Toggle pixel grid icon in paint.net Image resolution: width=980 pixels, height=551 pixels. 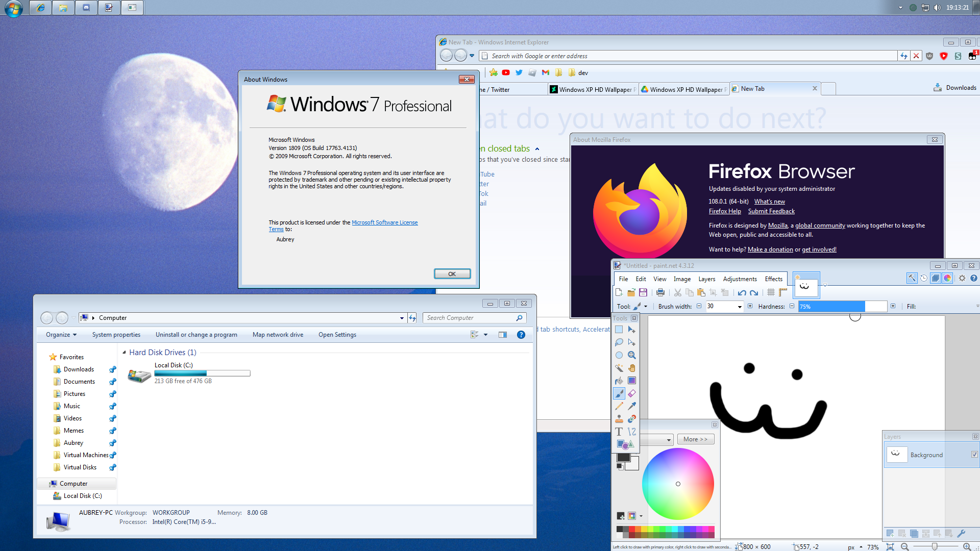click(771, 292)
